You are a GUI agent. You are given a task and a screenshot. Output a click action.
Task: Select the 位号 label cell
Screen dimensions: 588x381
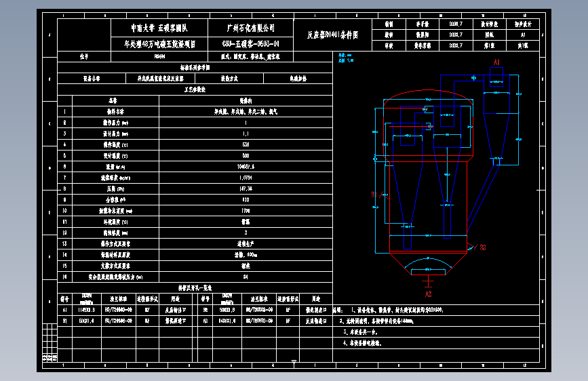coord(84,57)
